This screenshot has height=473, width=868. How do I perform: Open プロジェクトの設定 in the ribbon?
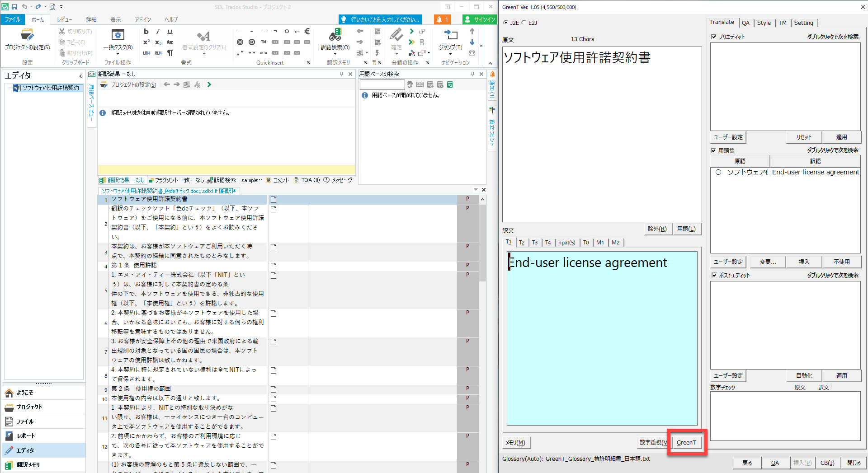(27, 40)
